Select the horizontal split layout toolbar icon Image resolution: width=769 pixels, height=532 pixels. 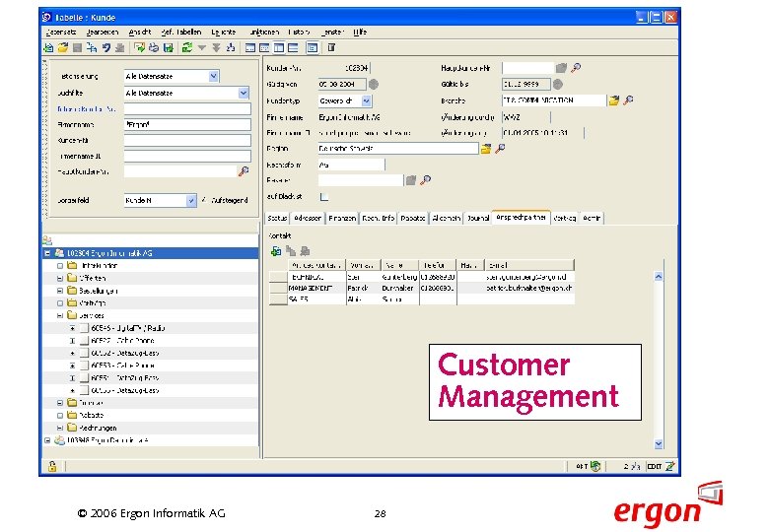(293, 47)
